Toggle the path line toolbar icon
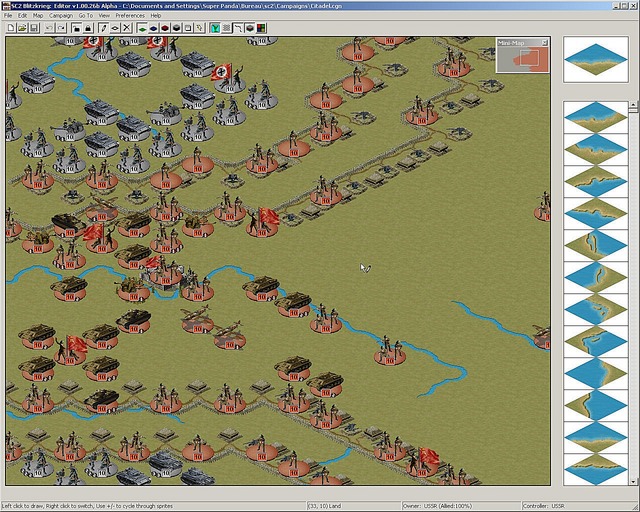 coord(238,28)
